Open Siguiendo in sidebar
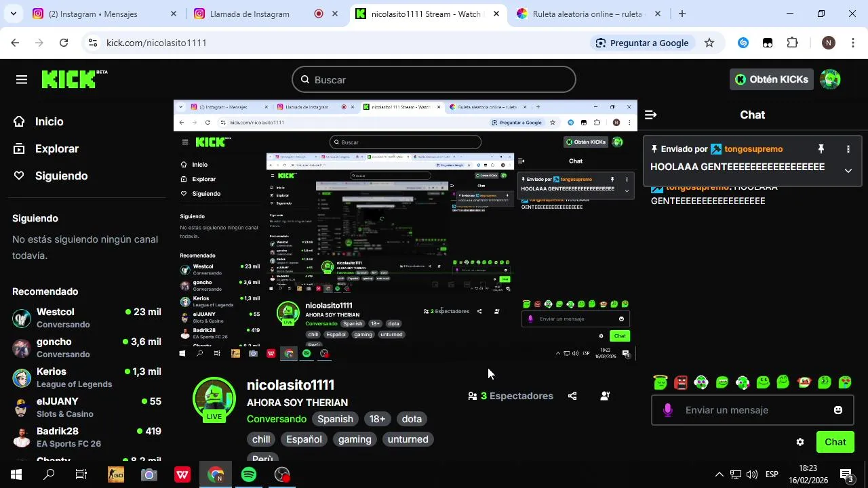Screen dimensions: 868x488 click(51, 176)
